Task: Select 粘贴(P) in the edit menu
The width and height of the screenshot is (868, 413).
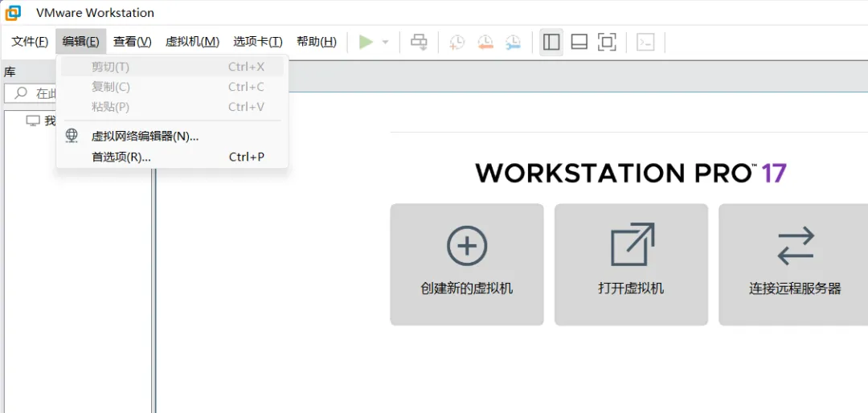Action: (x=172, y=107)
